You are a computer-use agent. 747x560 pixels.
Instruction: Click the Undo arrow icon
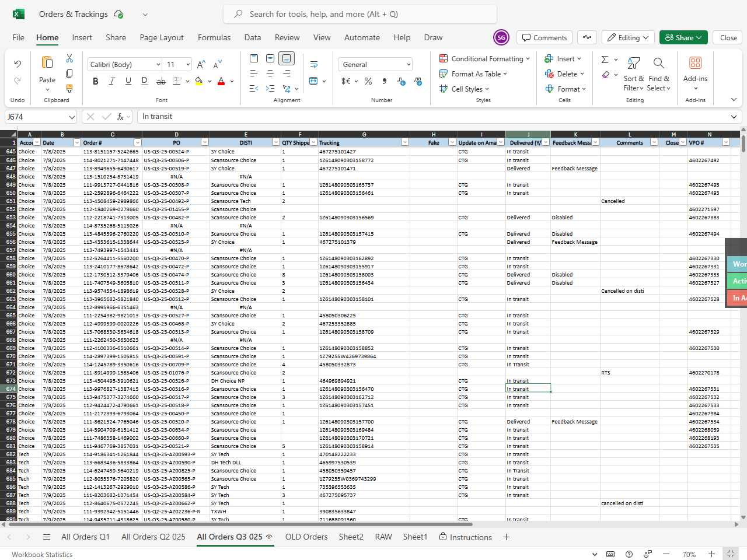point(18,64)
